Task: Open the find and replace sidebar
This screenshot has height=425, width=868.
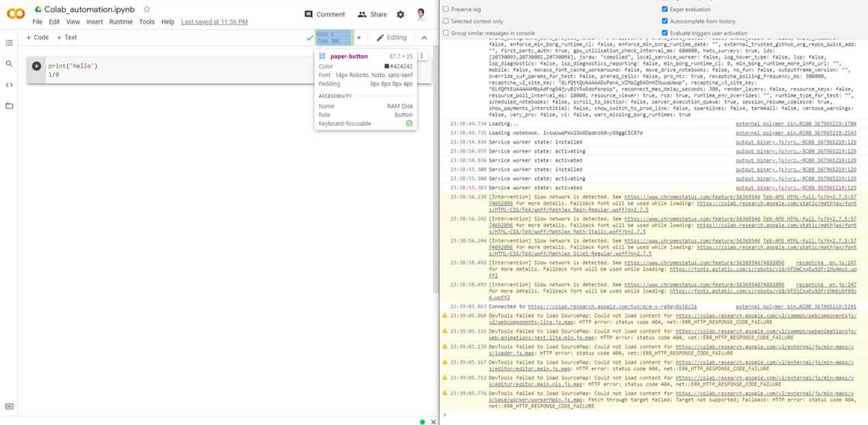Action: 10,64
